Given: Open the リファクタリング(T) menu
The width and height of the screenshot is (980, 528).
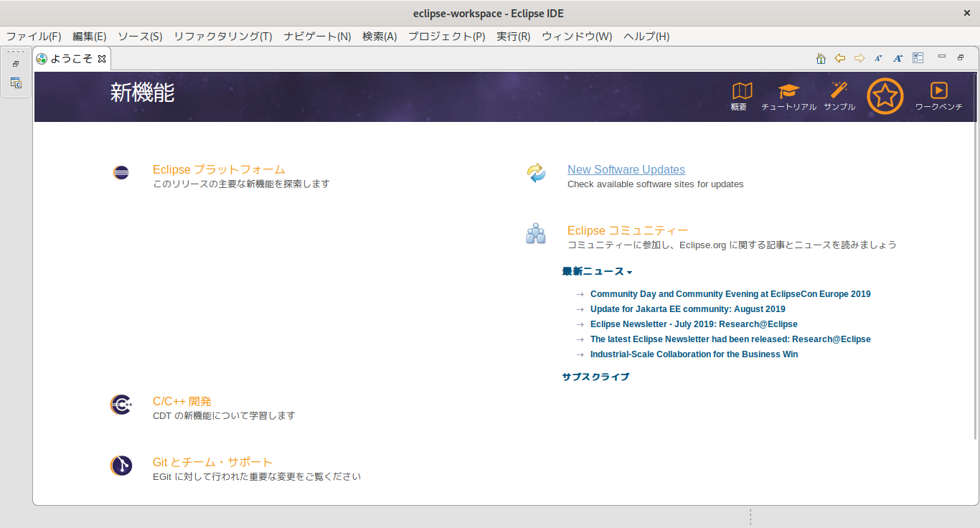Looking at the screenshot, I should tap(223, 37).
